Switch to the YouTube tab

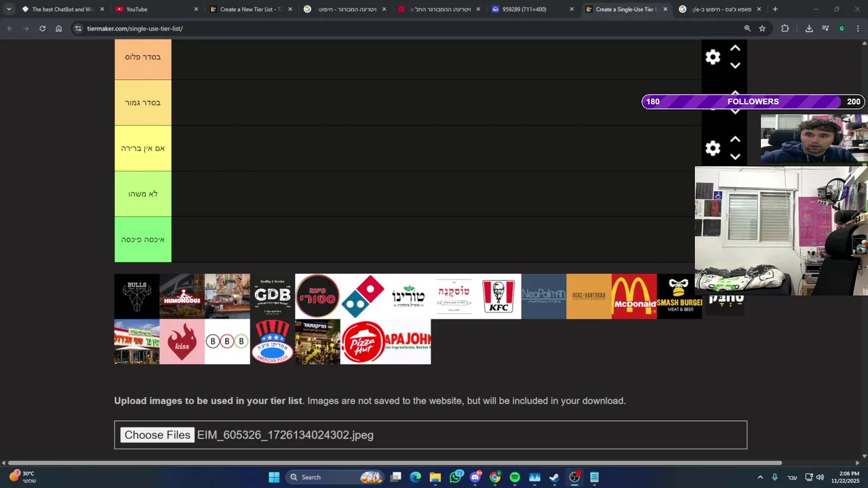tap(155, 9)
